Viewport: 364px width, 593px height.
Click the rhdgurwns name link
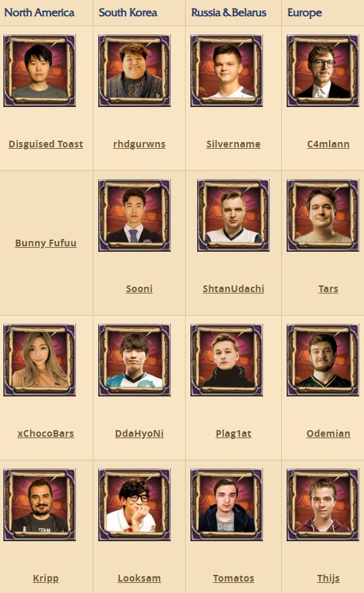[x=139, y=144]
